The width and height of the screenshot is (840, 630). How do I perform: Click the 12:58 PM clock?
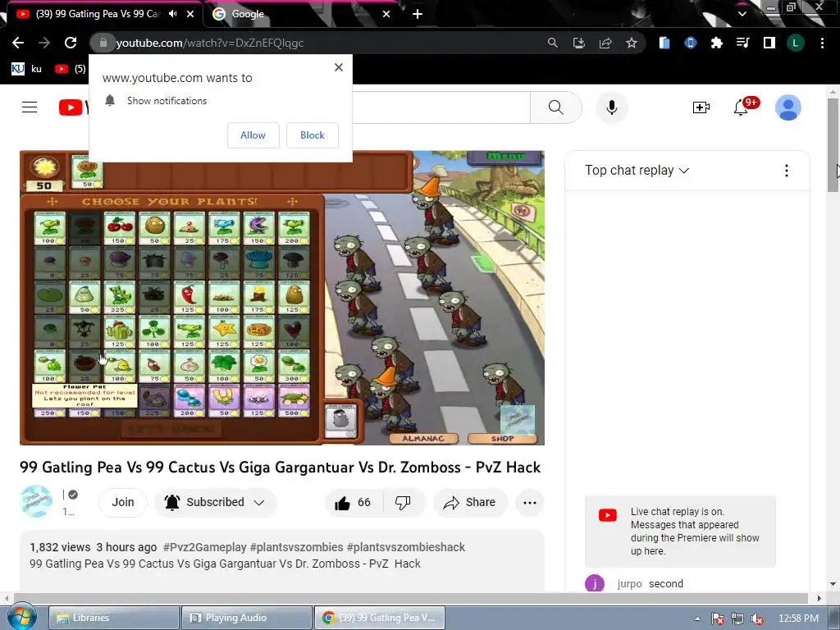coord(797,619)
